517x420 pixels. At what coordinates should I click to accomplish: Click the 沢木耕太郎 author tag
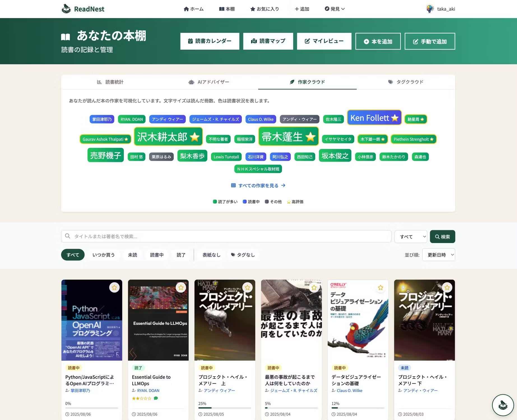point(168,137)
